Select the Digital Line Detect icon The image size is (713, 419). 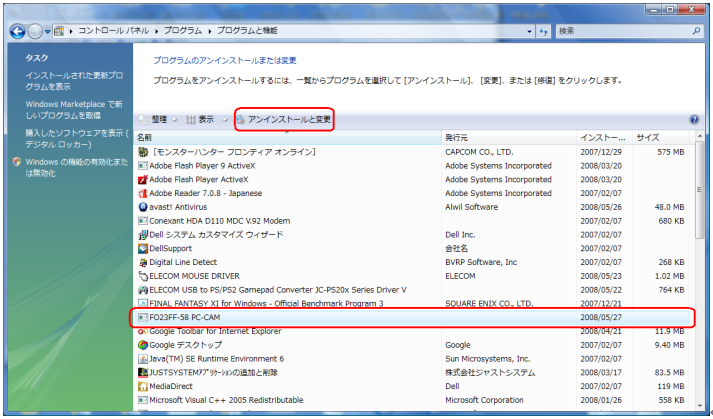click(143, 262)
